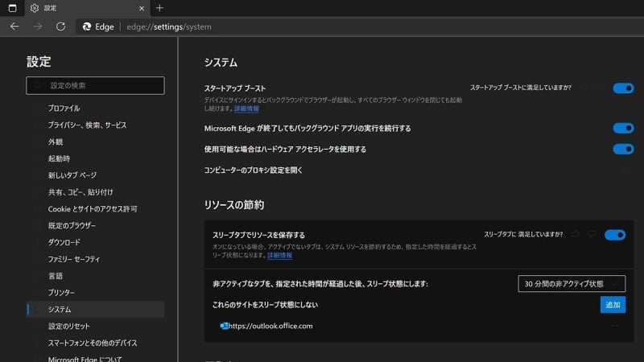Viewport: 644px width, 362px height.
Task: Disable the スタートアップ ブースト toggle
Action: pos(623,88)
